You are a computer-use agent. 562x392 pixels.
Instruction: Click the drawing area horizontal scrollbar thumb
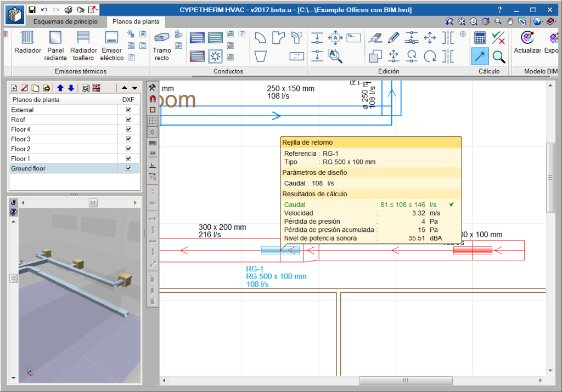(x=406, y=380)
